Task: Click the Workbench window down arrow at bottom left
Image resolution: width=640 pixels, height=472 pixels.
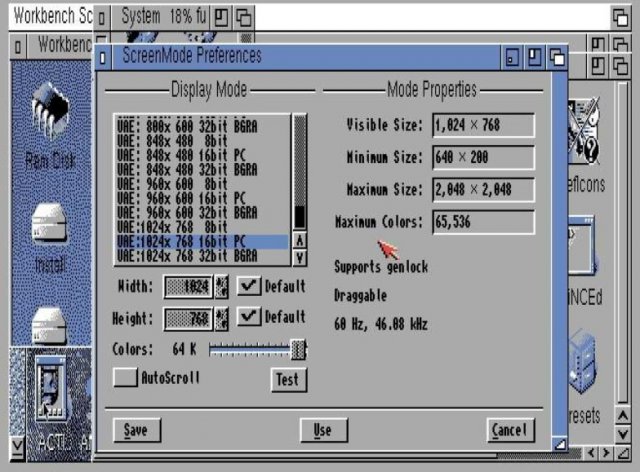Action: (18, 448)
